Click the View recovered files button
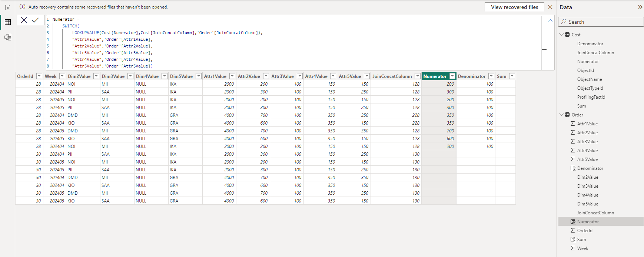Image resolution: width=644 pixels, height=257 pixels. point(514,7)
